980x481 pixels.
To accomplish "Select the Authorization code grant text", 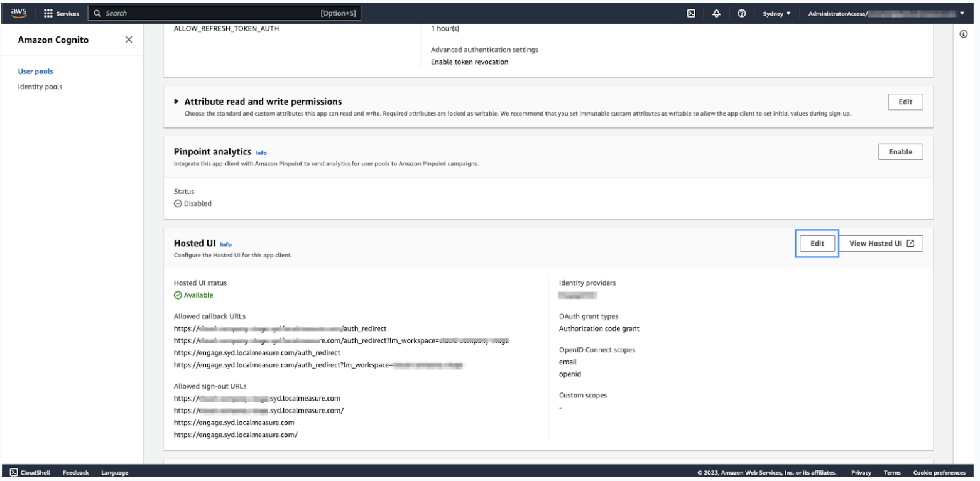I will (599, 328).
